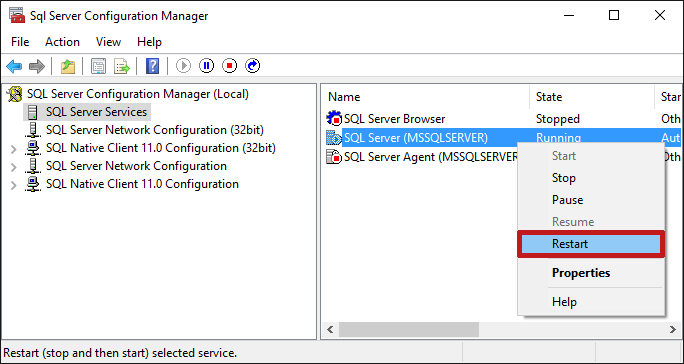Select the SQL Server (MSSQLSERVER) row name
Viewport: 684px width, 364px height.
pyautogui.click(x=416, y=138)
